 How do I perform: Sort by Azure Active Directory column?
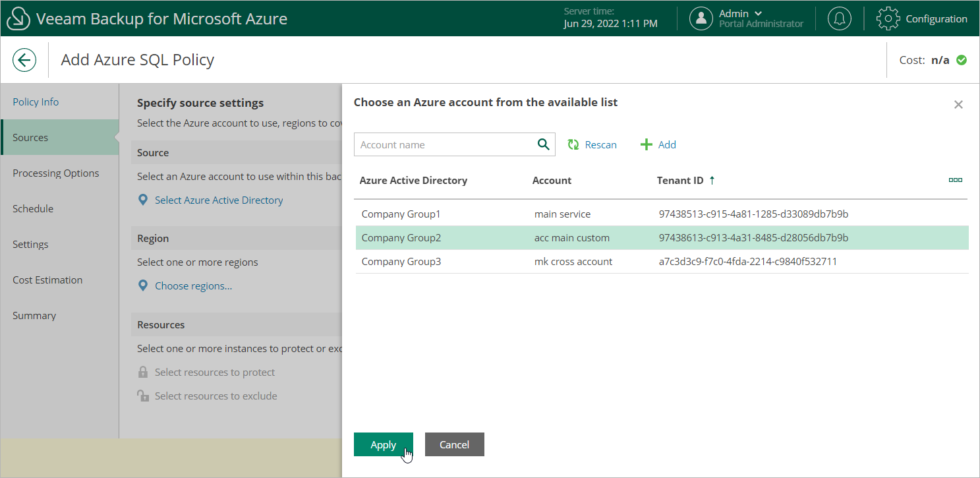point(413,180)
